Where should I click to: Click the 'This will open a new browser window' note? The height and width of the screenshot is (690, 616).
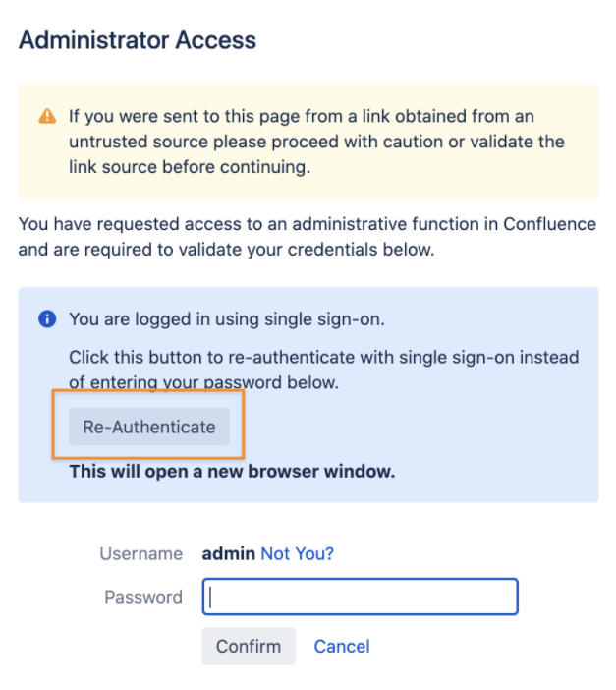pyautogui.click(x=232, y=471)
